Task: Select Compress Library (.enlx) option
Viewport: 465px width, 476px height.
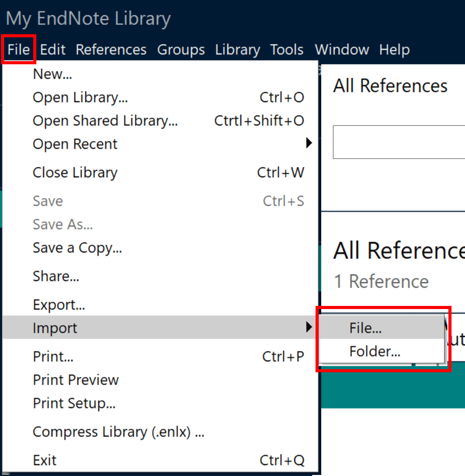Action: point(118,432)
